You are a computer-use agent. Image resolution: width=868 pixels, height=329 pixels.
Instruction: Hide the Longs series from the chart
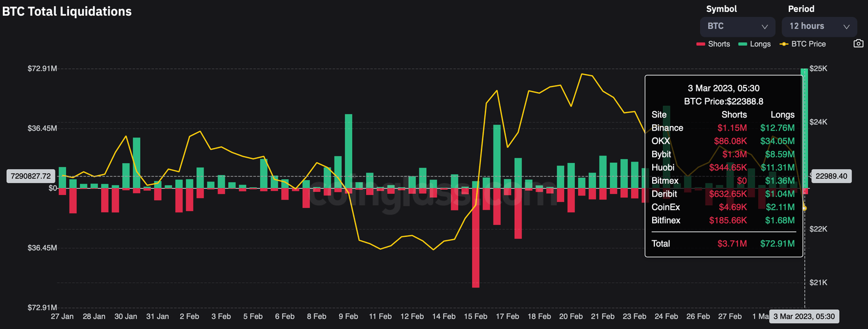click(754, 44)
